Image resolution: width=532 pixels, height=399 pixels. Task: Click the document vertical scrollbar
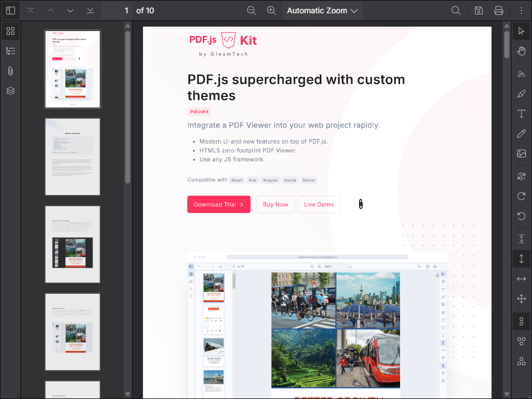507,45
